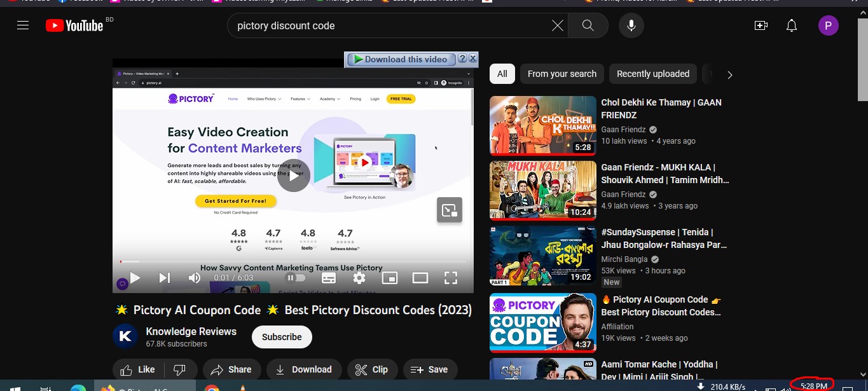Open the Affiliation channel name
Screen dimensions: 868x391
point(617,327)
